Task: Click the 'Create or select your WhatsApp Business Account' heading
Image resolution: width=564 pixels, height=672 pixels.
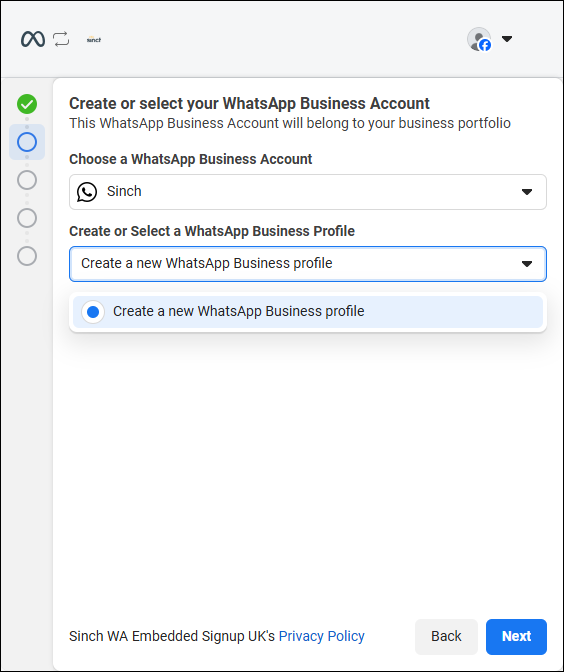Action: (x=249, y=104)
